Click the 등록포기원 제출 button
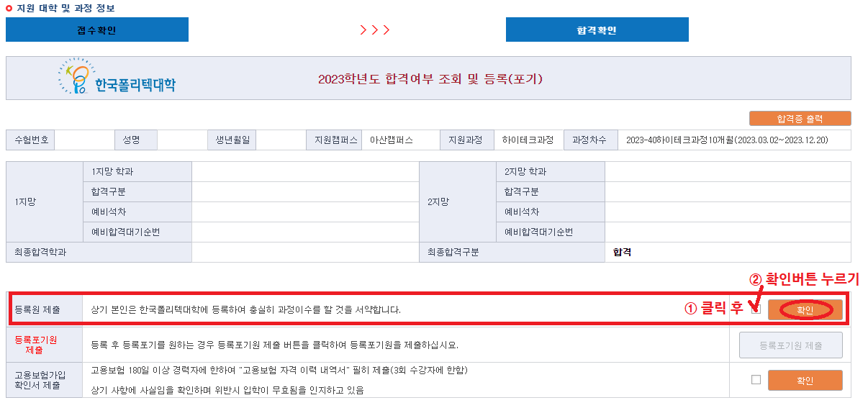 [790, 345]
